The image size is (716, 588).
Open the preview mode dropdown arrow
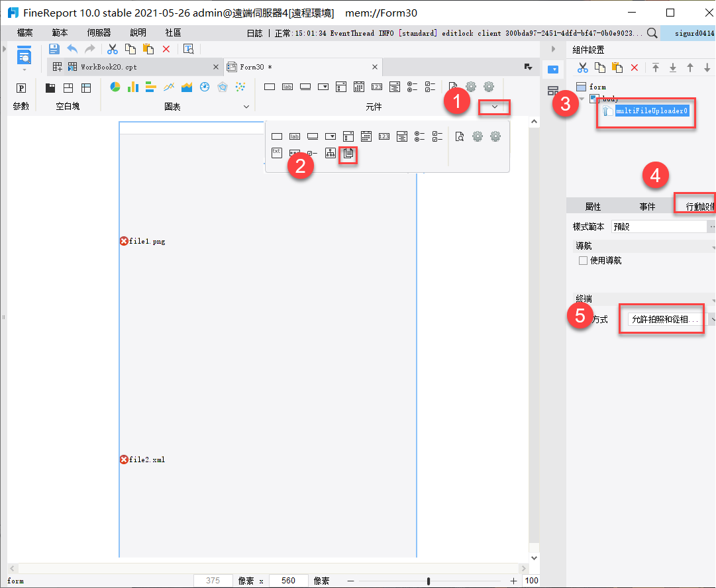click(25, 70)
